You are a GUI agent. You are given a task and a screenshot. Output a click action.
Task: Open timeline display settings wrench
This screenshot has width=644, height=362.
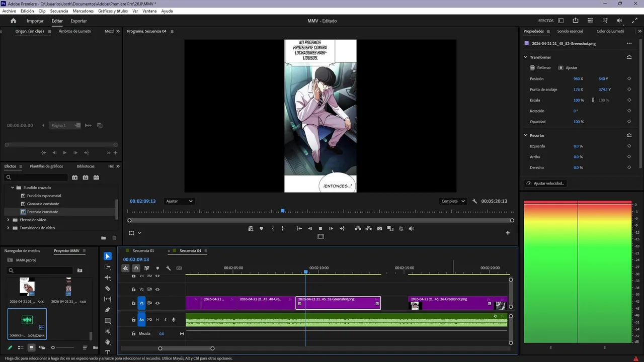169,268
